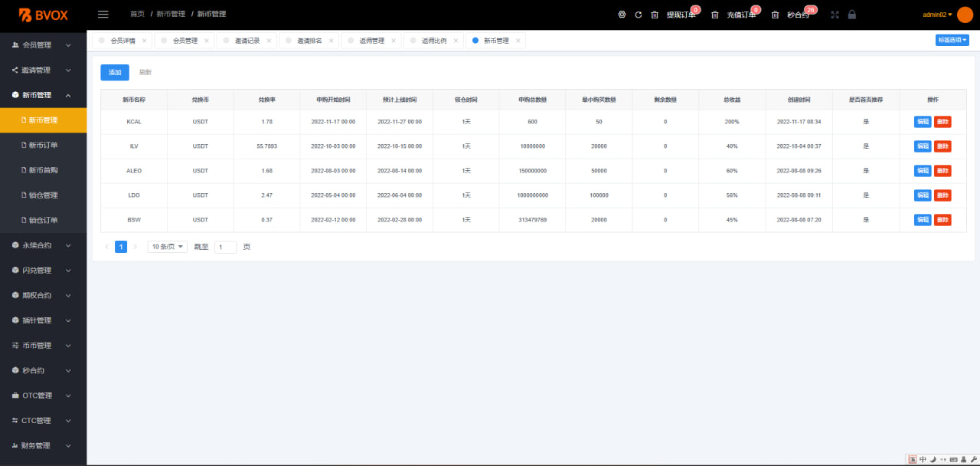The width and height of the screenshot is (980, 466).
Task: Expand 会员管理 sidebar menu
Action: click(x=43, y=45)
